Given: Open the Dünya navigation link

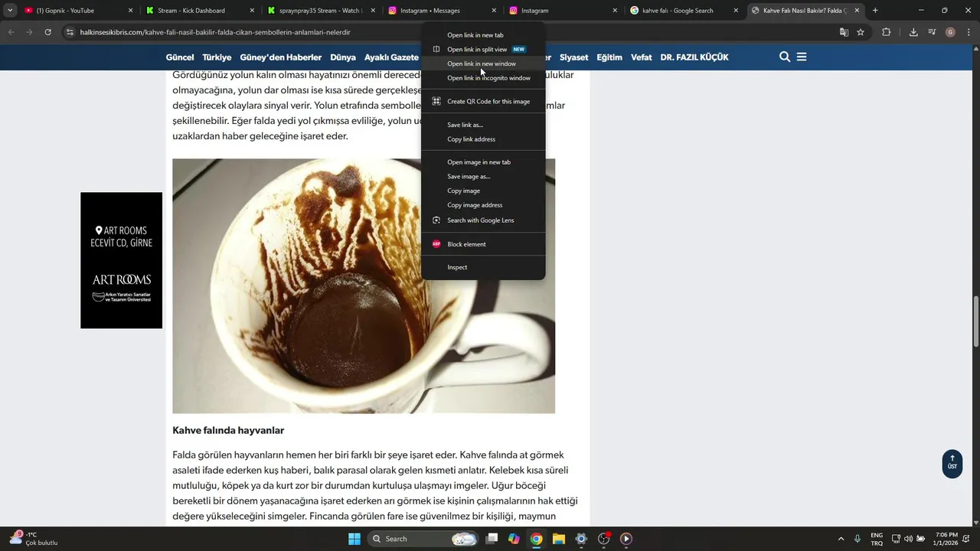Looking at the screenshot, I should pyautogui.click(x=343, y=57).
